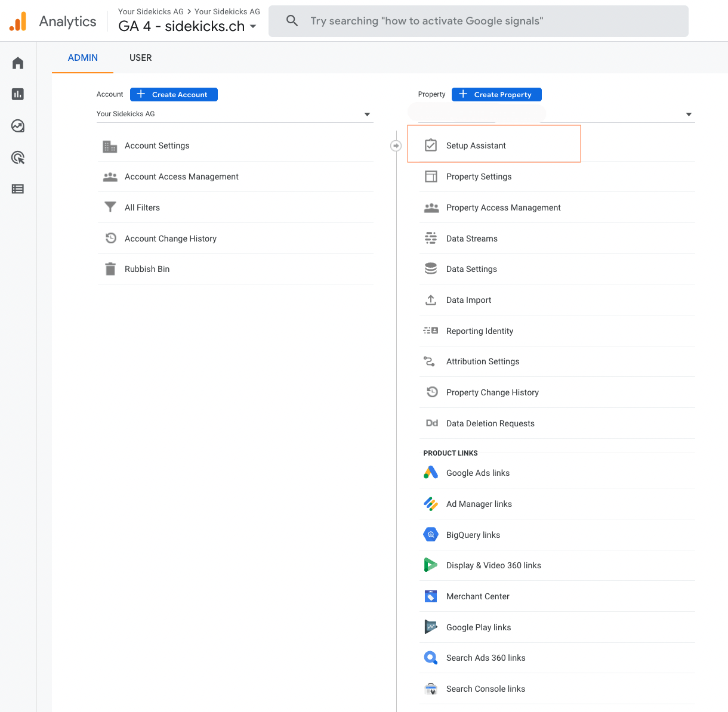
Task: Click the Create Property button
Action: pos(496,94)
